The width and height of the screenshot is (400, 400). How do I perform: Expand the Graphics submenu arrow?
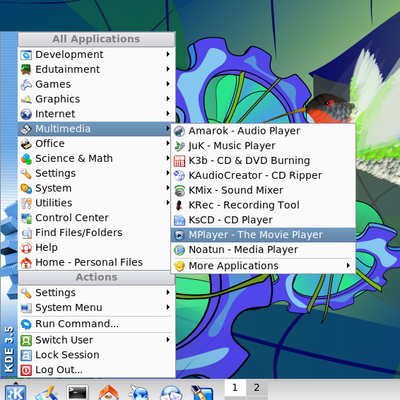click(168, 99)
